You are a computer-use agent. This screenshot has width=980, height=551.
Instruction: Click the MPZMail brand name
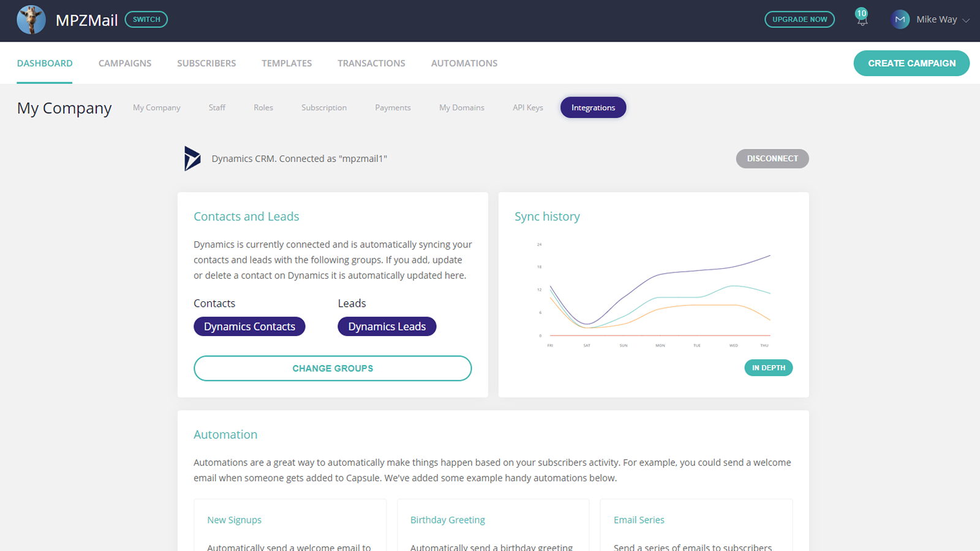click(86, 20)
